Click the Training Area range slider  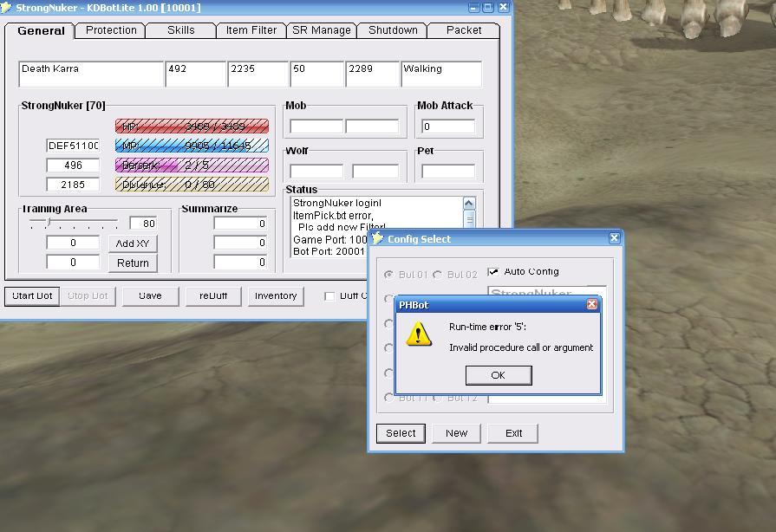(73, 223)
